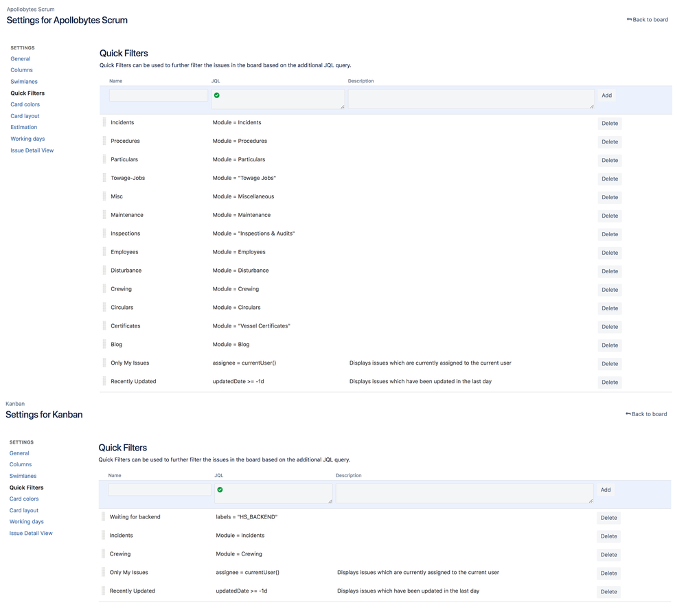
Task: Focus the Description input in Scrum quick filters
Action: point(471,100)
